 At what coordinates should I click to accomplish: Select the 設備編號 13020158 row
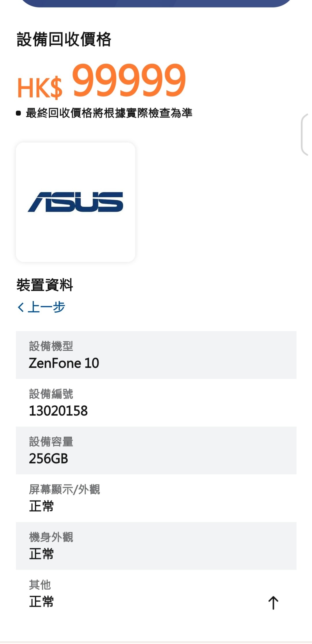(x=156, y=403)
